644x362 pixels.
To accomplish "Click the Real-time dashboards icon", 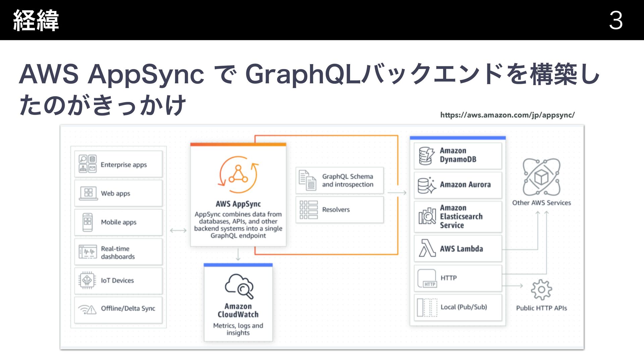I will (88, 252).
